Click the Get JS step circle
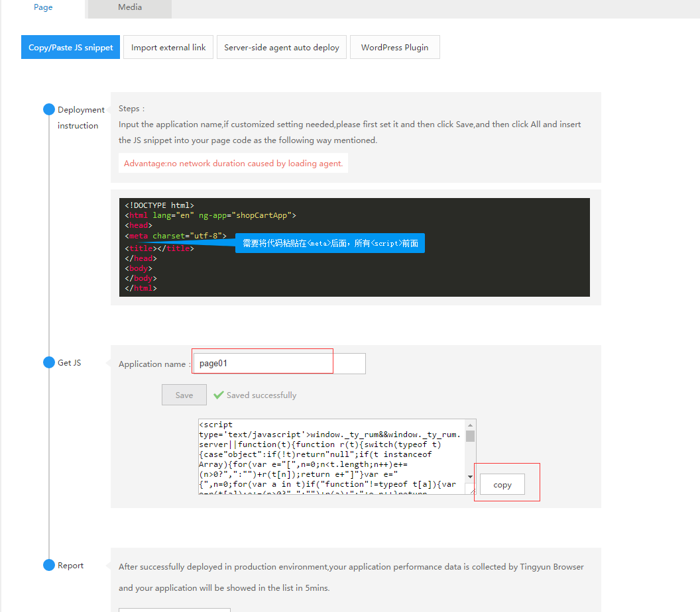 [49, 362]
